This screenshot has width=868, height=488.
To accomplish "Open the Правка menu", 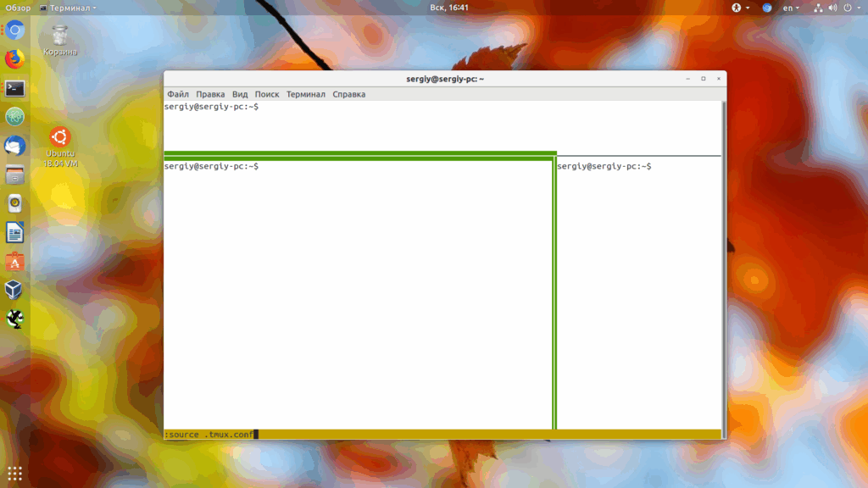I will pyautogui.click(x=210, y=94).
